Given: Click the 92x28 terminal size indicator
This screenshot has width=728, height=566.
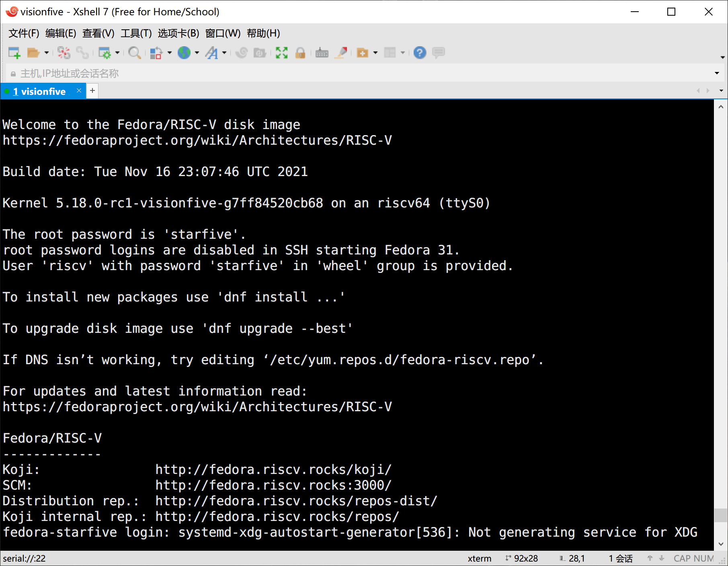Looking at the screenshot, I should pos(521,558).
